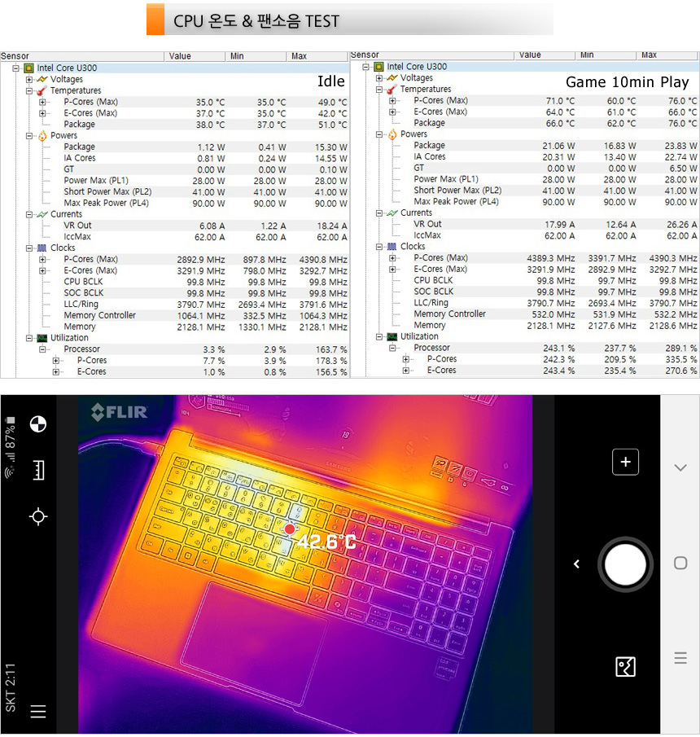Tap the FLIR color palette circle icon
The image size is (700, 737).
(x=37, y=423)
